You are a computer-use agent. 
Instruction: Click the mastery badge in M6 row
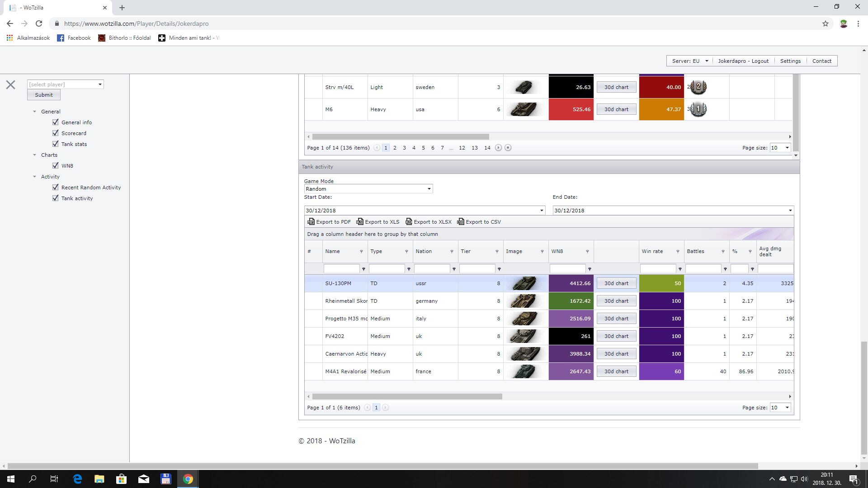pyautogui.click(x=698, y=109)
